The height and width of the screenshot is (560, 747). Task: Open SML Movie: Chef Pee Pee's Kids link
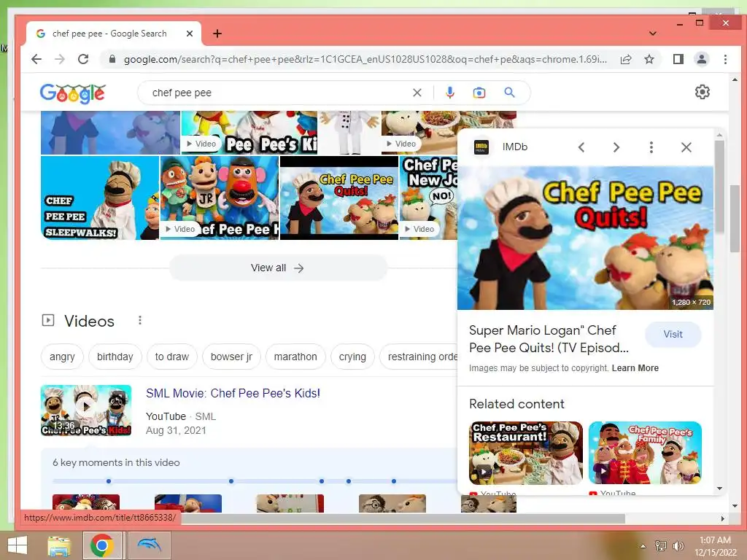pyautogui.click(x=233, y=393)
